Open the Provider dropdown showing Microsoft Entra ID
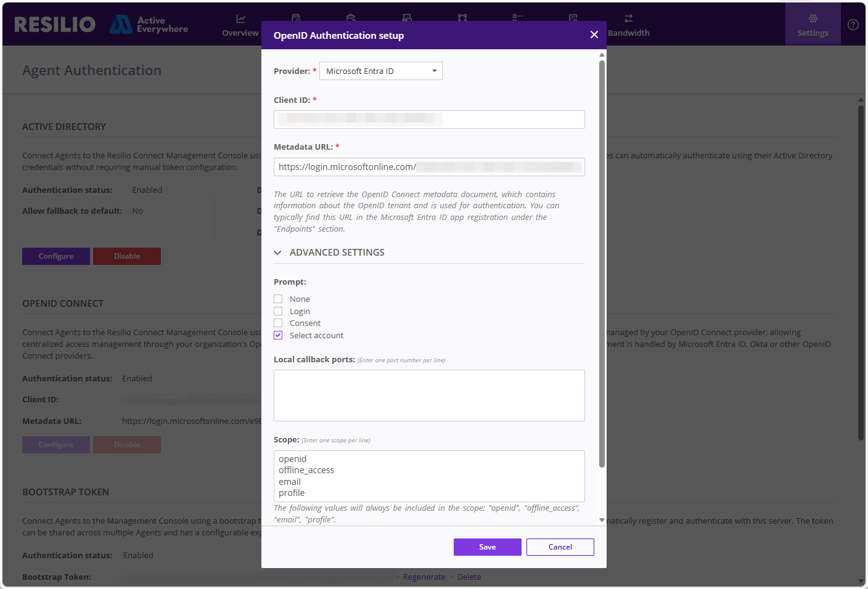This screenshot has height=589, width=868. [381, 71]
